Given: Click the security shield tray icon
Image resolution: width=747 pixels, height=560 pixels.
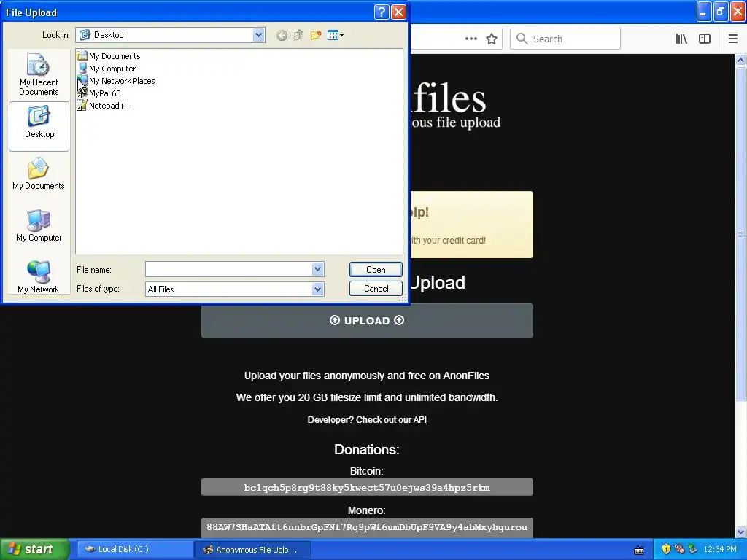Looking at the screenshot, I should point(666,549).
